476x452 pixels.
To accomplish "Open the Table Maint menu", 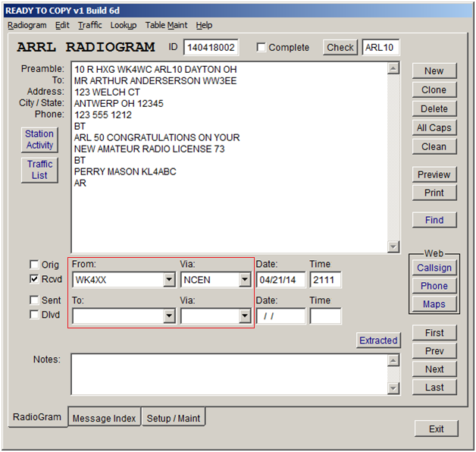I will pyautogui.click(x=166, y=25).
